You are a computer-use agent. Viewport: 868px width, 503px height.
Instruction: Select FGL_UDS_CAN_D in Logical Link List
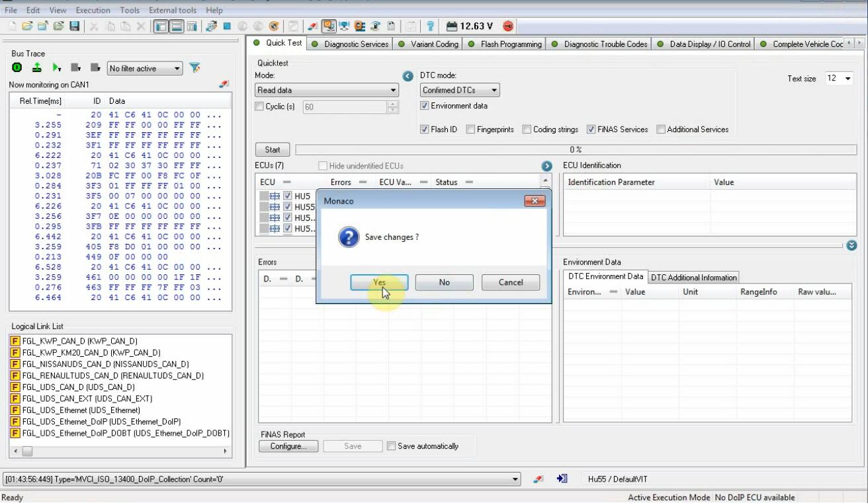click(78, 387)
